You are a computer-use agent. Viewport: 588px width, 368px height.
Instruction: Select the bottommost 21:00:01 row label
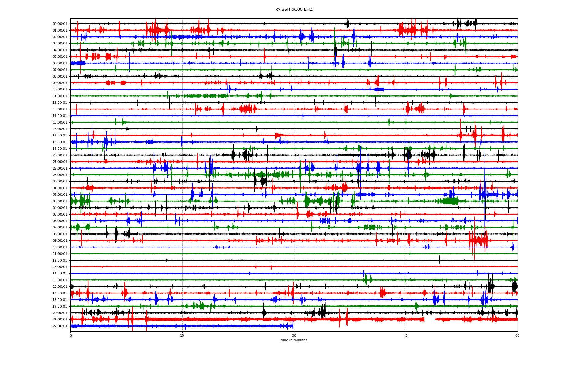point(60,320)
